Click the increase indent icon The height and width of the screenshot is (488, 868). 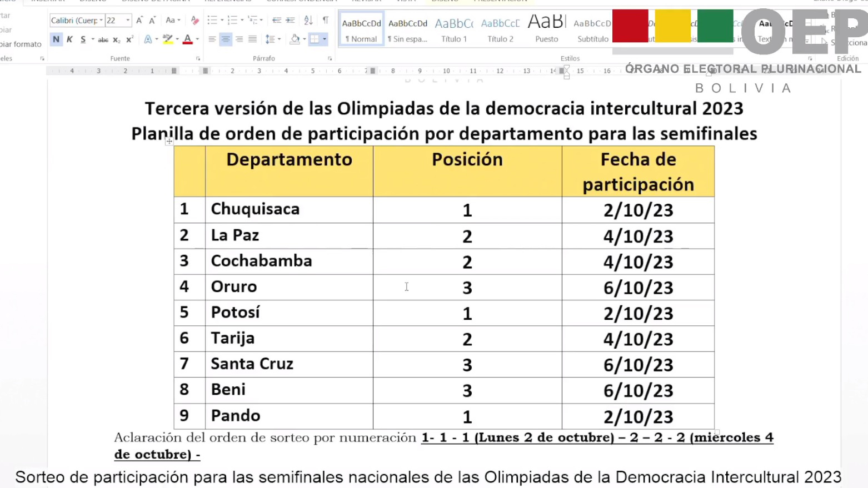290,21
